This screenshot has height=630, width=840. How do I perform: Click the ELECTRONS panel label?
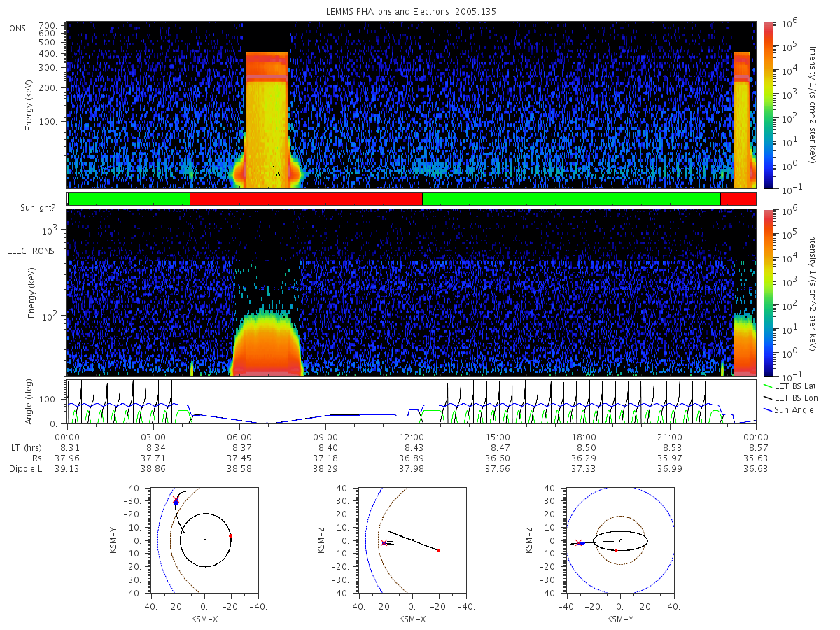tap(31, 251)
